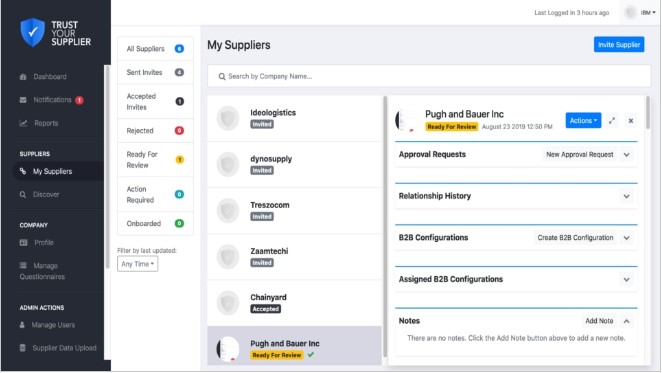The height and width of the screenshot is (373, 662).
Task: Select the Action Required filter tab
Action: (x=155, y=194)
